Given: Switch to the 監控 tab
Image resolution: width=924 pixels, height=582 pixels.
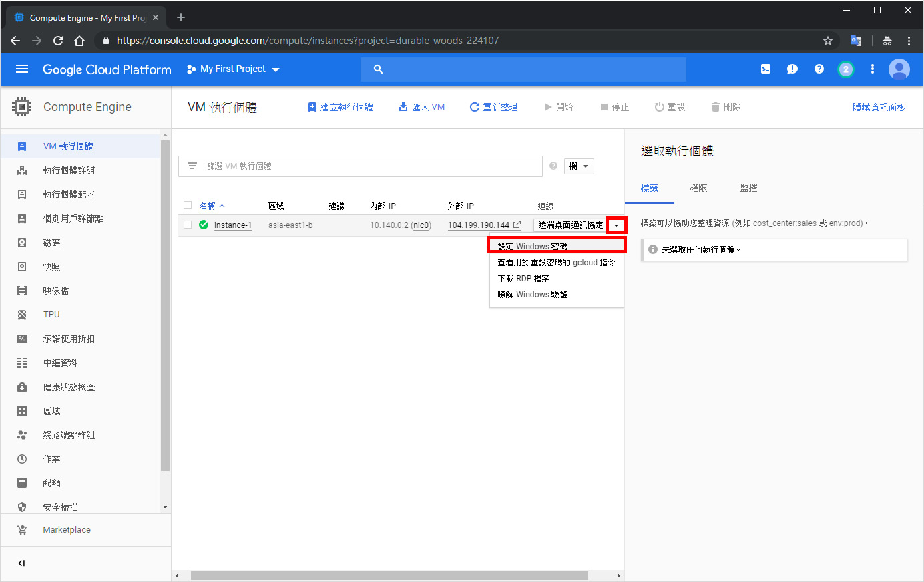Looking at the screenshot, I should coord(749,188).
